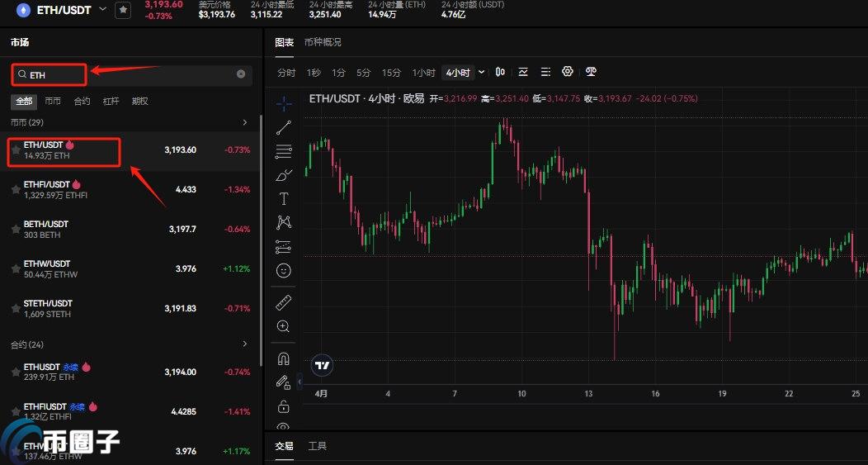The height and width of the screenshot is (465, 868).
Task: Click the candlestick chart style icon
Action: coord(500,72)
